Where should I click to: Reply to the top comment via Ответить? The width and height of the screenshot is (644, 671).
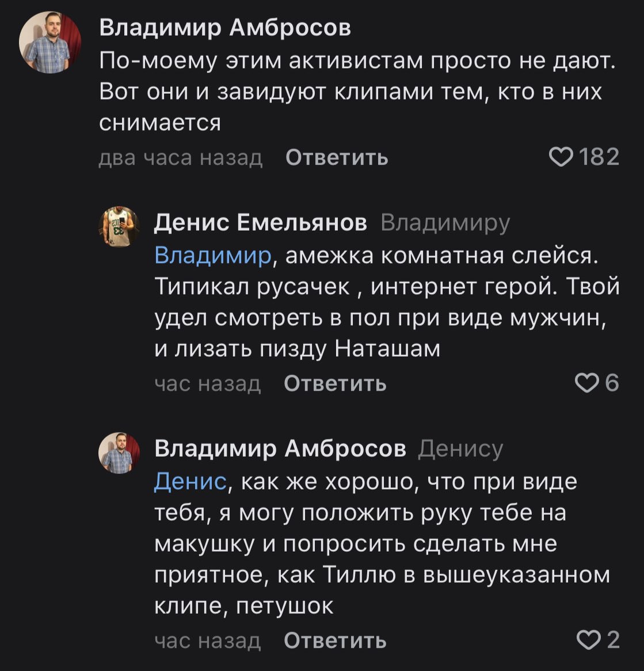point(337,158)
